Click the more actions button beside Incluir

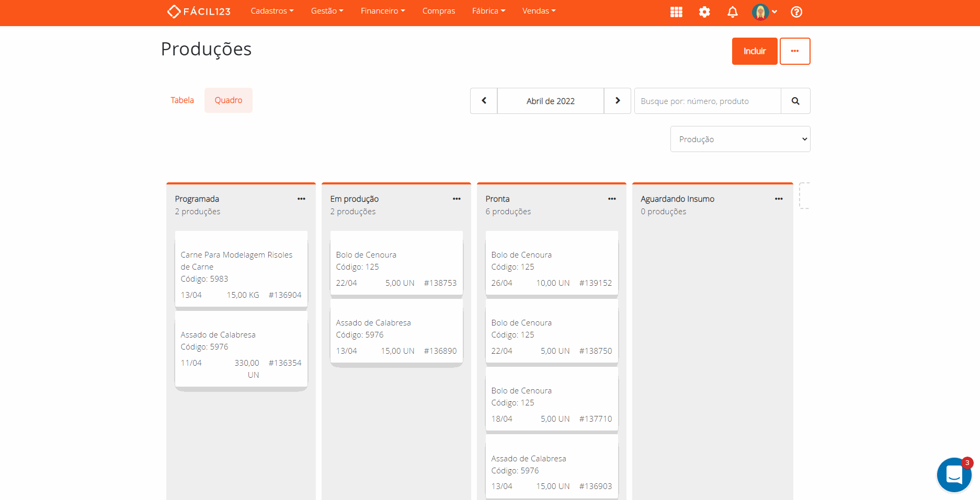pyautogui.click(x=794, y=51)
